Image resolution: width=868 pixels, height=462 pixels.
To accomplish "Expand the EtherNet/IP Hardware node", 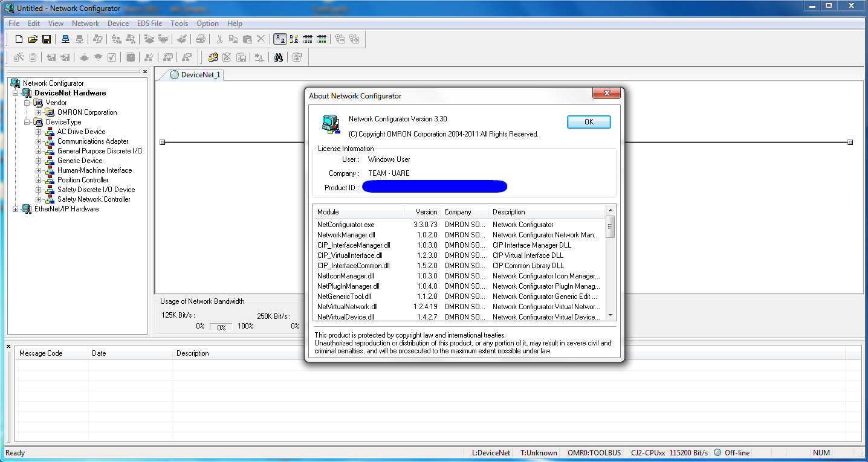I will [16, 209].
